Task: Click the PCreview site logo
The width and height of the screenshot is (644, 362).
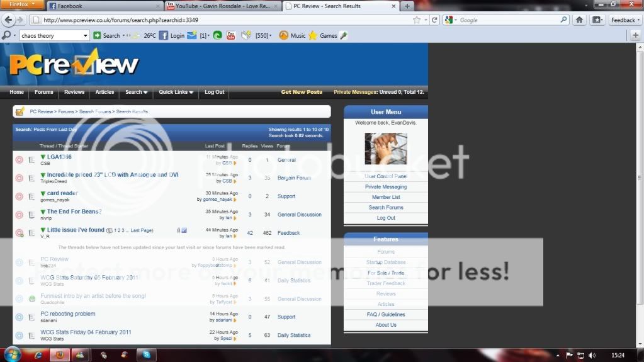Action: click(74, 62)
